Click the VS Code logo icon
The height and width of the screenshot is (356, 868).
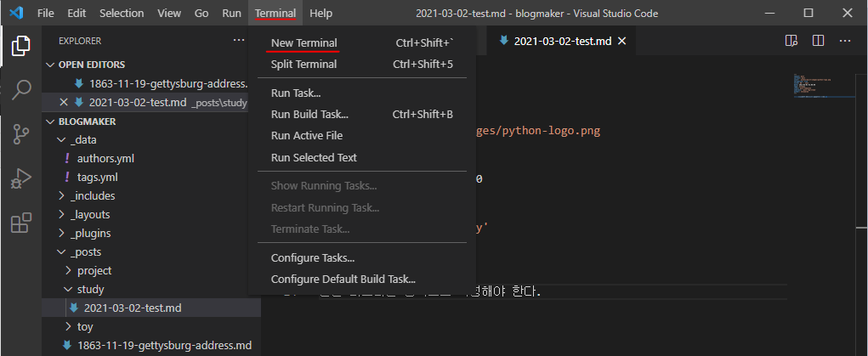click(16, 13)
